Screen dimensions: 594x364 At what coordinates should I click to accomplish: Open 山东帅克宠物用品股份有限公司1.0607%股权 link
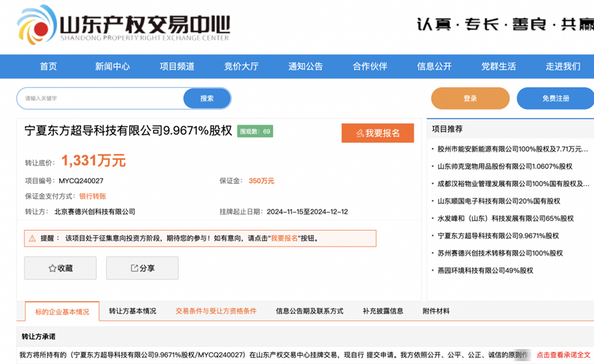(505, 166)
